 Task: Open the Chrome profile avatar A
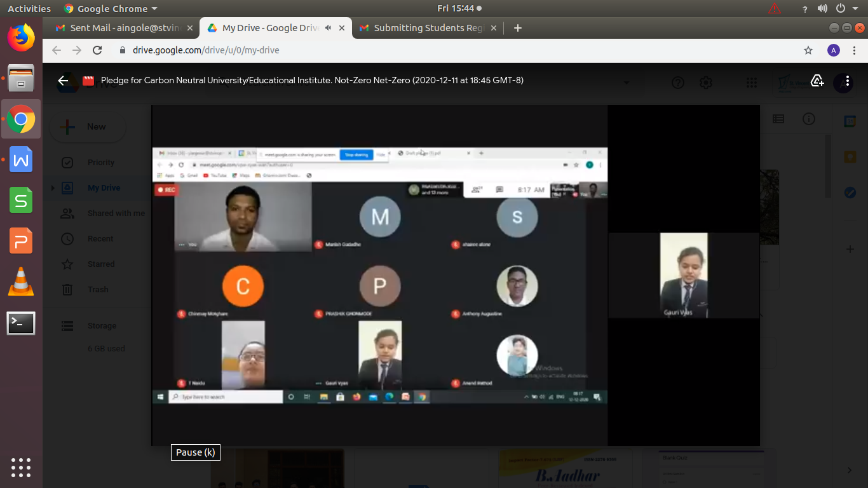coord(834,50)
